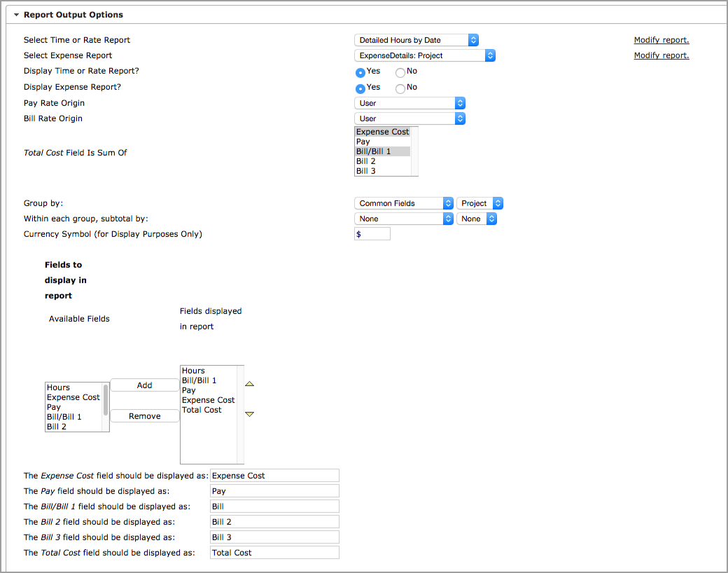Select Bill 2 in Total Cost sum list

[x=383, y=161]
